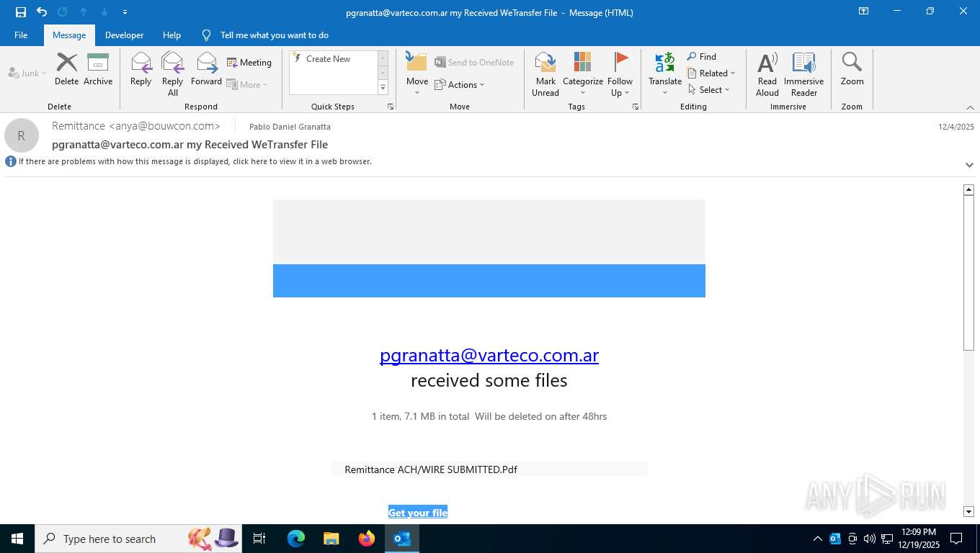
Task: Launch Microsoft Edge from taskbar
Action: tap(296, 539)
